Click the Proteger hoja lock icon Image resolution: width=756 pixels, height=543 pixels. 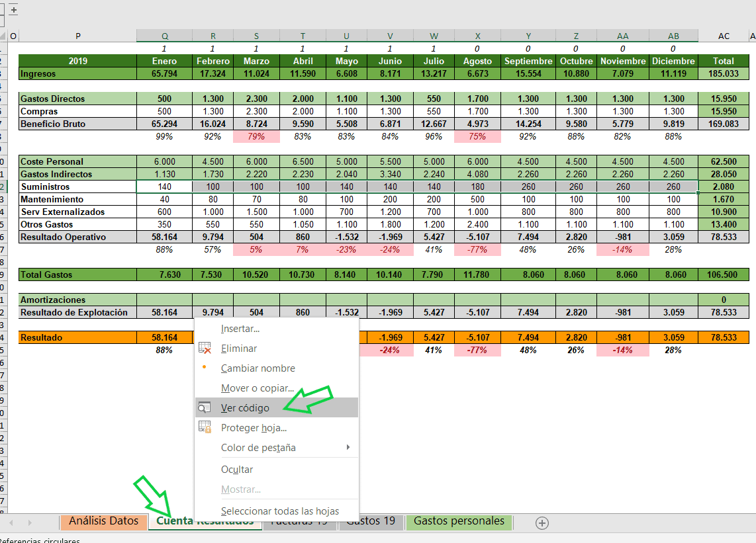pos(205,427)
